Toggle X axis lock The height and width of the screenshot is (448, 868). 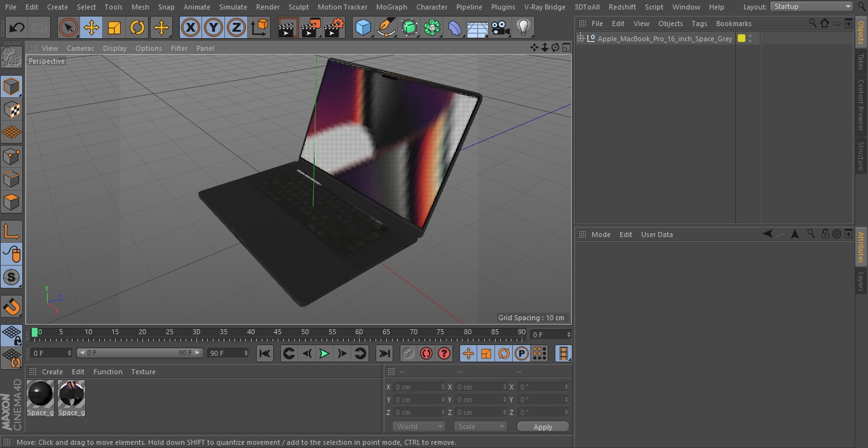[x=190, y=27]
